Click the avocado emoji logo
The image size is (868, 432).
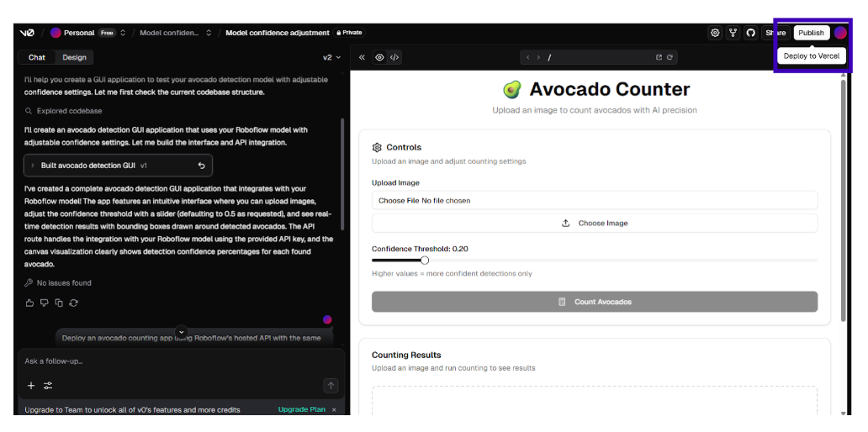[512, 89]
